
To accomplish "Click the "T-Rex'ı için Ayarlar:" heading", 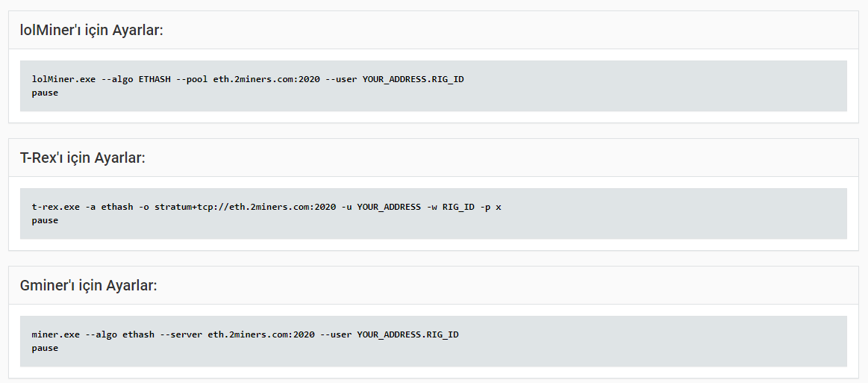I will [x=83, y=158].
